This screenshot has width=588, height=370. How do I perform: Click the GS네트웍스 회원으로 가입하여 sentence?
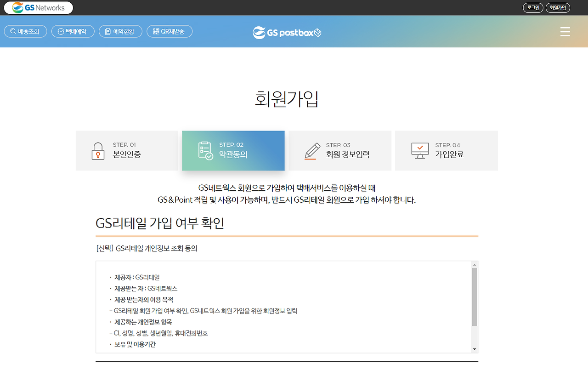pos(287,188)
